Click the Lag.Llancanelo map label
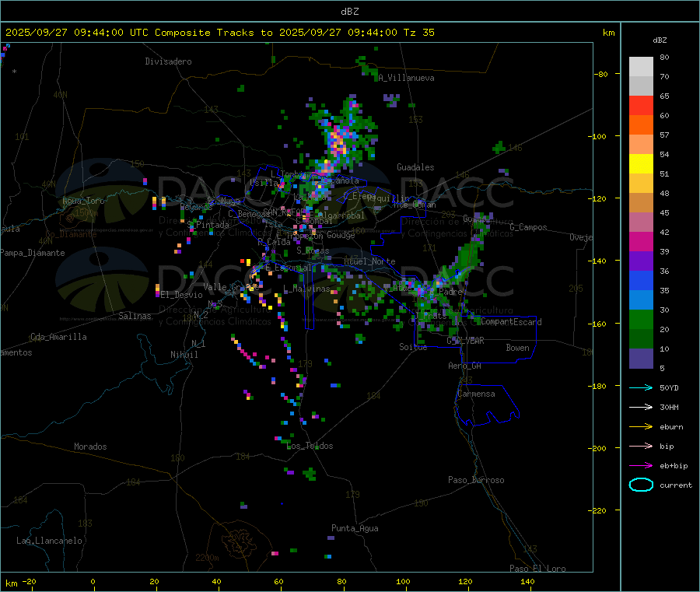700x592 pixels. pos(49,541)
